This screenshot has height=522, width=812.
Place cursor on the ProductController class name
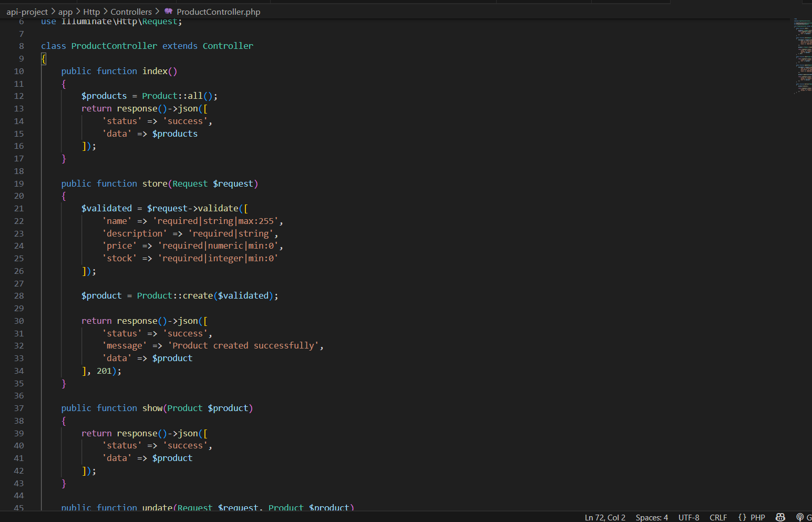pos(114,46)
